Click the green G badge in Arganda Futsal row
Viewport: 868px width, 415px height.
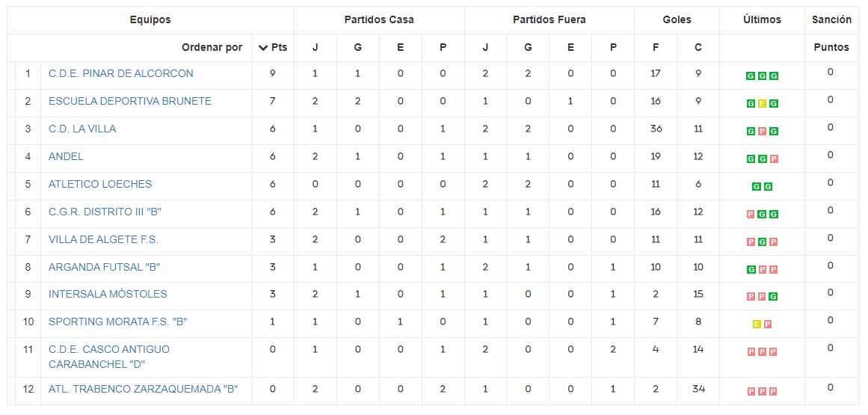[x=750, y=270]
